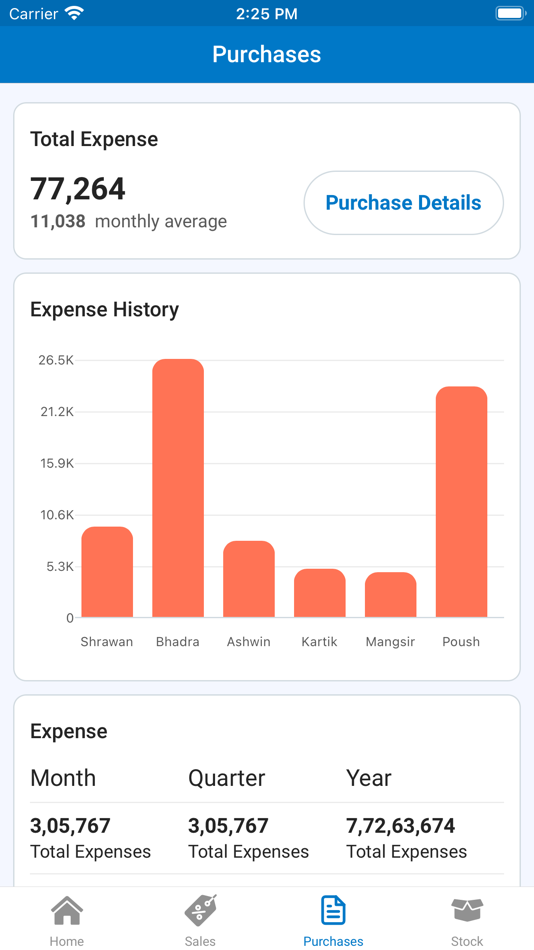Tap the Month column header

(63, 778)
